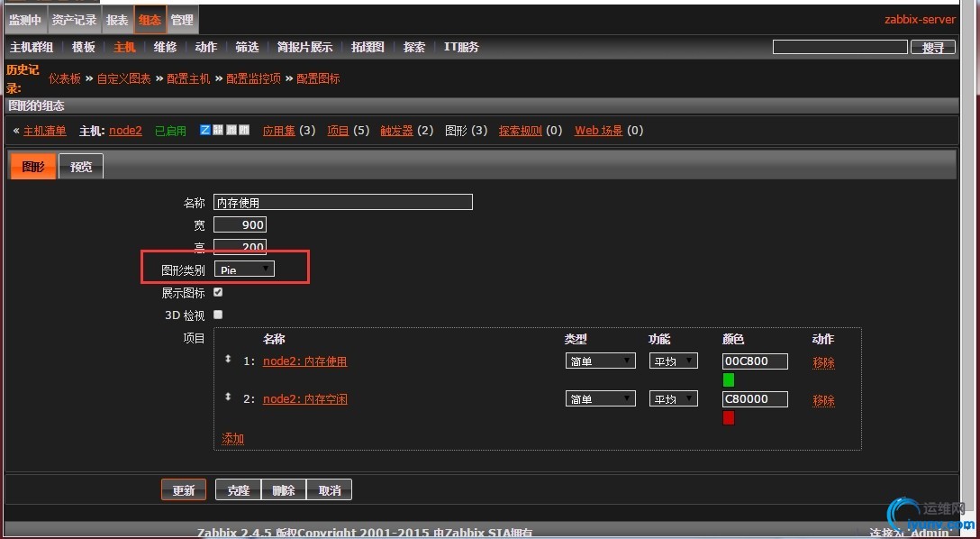Open the 主机清单 link
This screenshot has width=980, height=539.
pyautogui.click(x=44, y=131)
